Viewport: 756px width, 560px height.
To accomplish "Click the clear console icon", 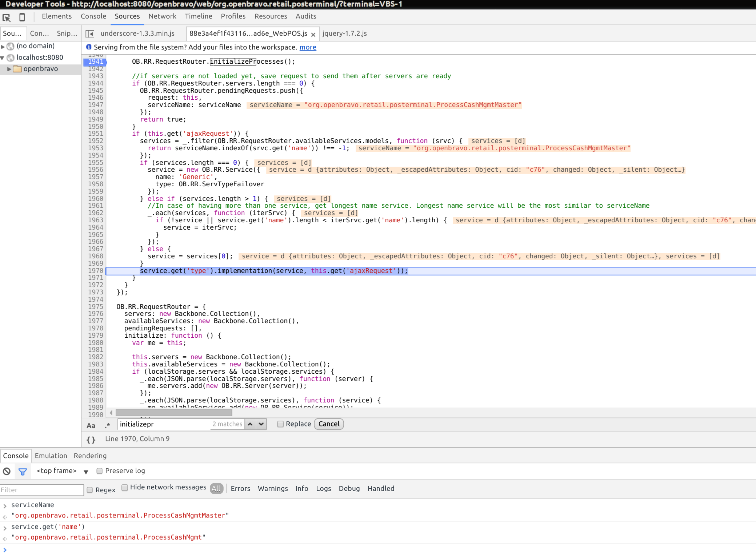I will (7, 471).
